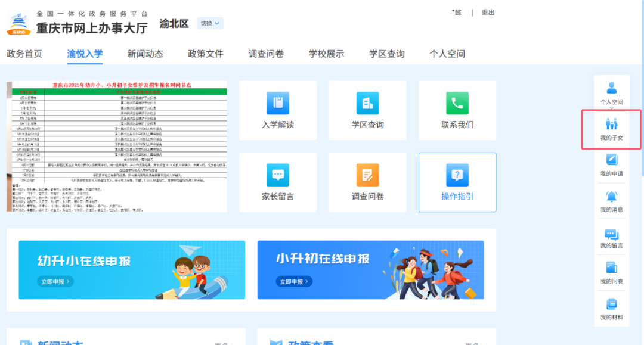View 我的消息 bell icon
Screen dimensions: 644x345
click(x=611, y=197)
